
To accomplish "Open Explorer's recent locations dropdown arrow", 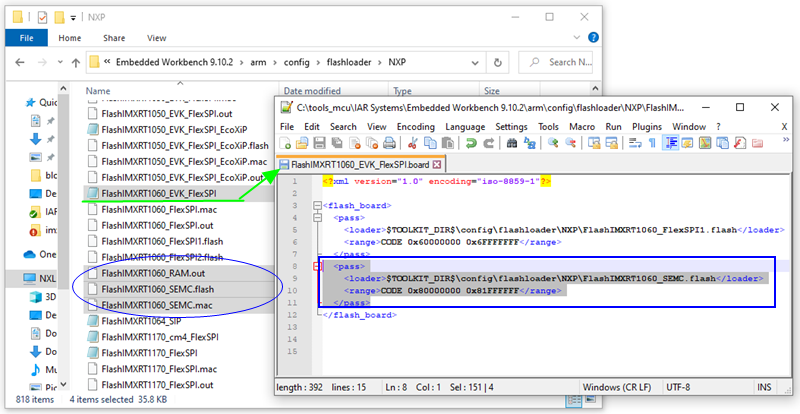I will point(60,62).
